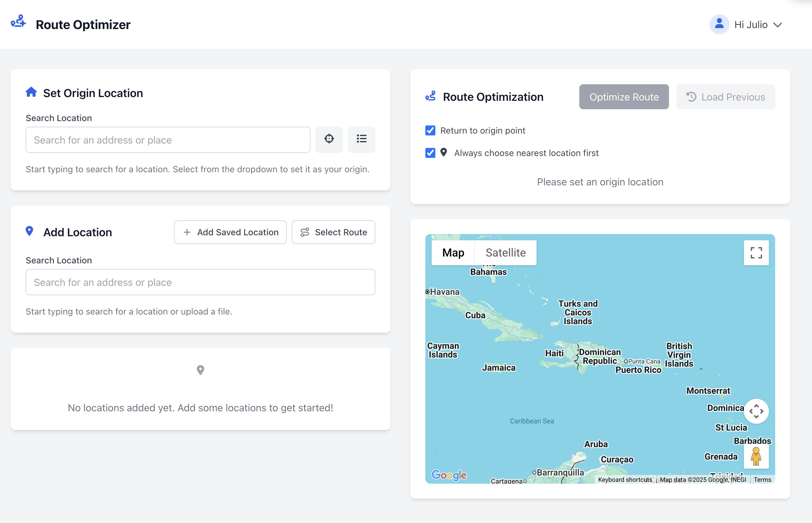Toggle fullscreen map view button
Viewport: 812px width, 523px height.
click(x=756, y=253)
